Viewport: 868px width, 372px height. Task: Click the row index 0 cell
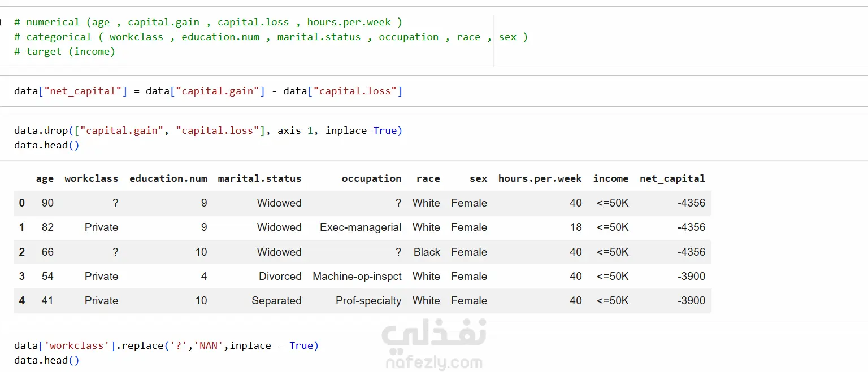(x=22, y=203)
